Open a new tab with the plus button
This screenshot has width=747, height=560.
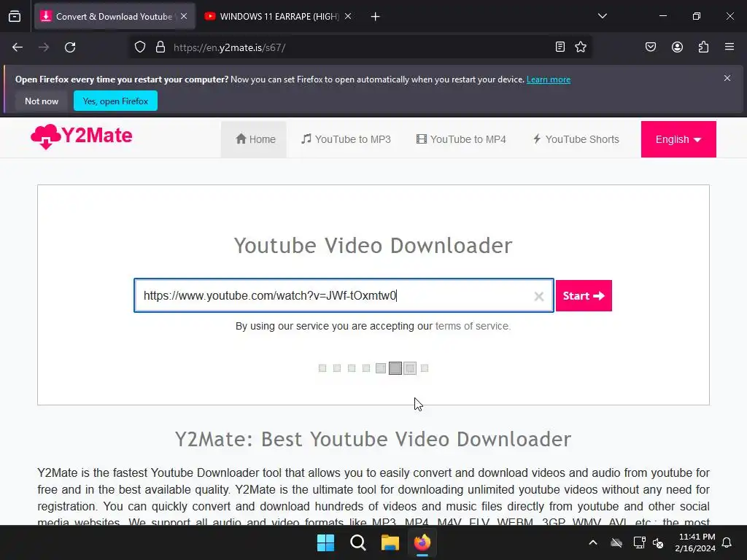point(376,17)
